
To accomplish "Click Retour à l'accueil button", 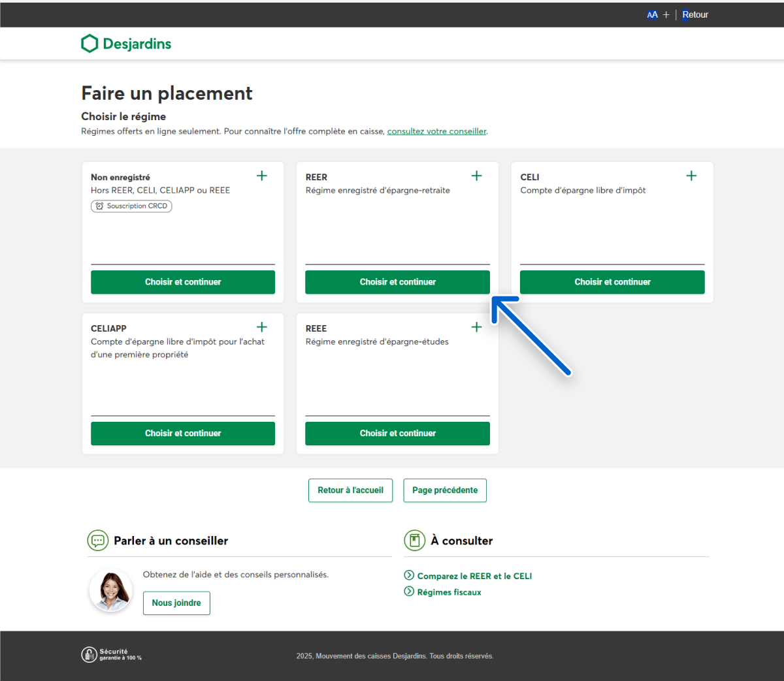I will [350, 490].
